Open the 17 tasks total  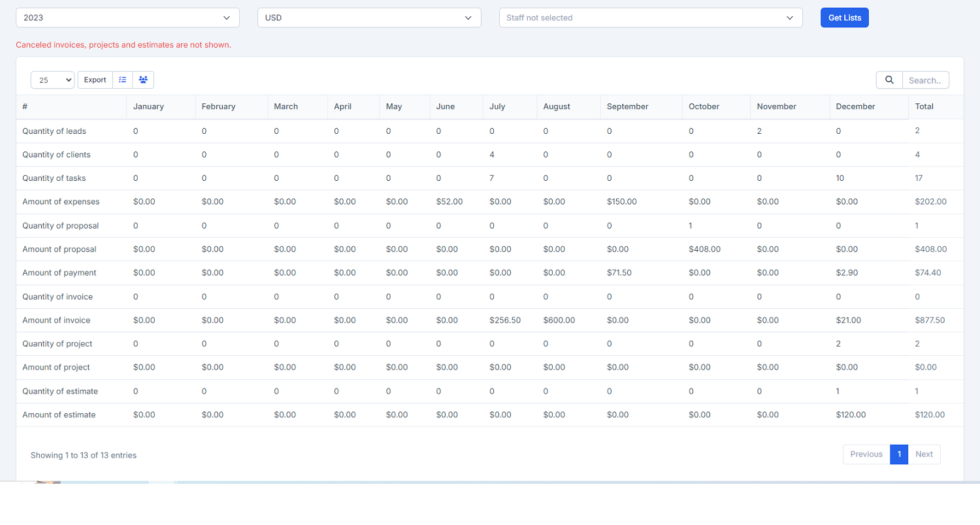[x=919, y=178]
